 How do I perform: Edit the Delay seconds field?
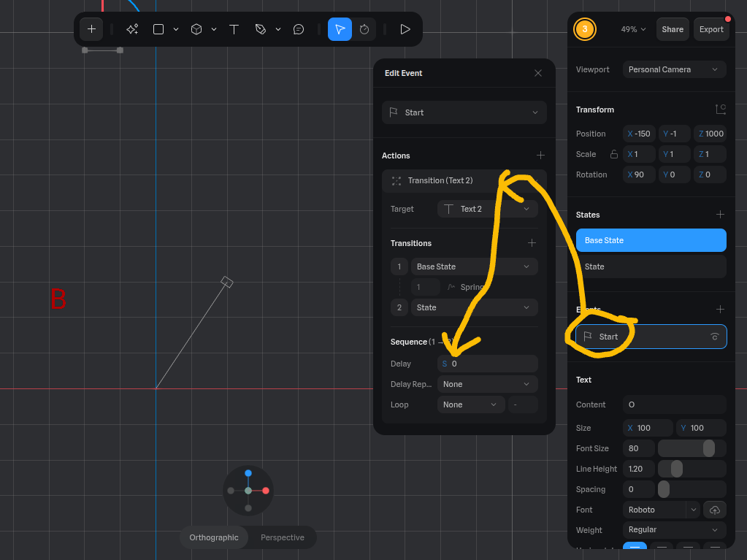coord(487,364)
